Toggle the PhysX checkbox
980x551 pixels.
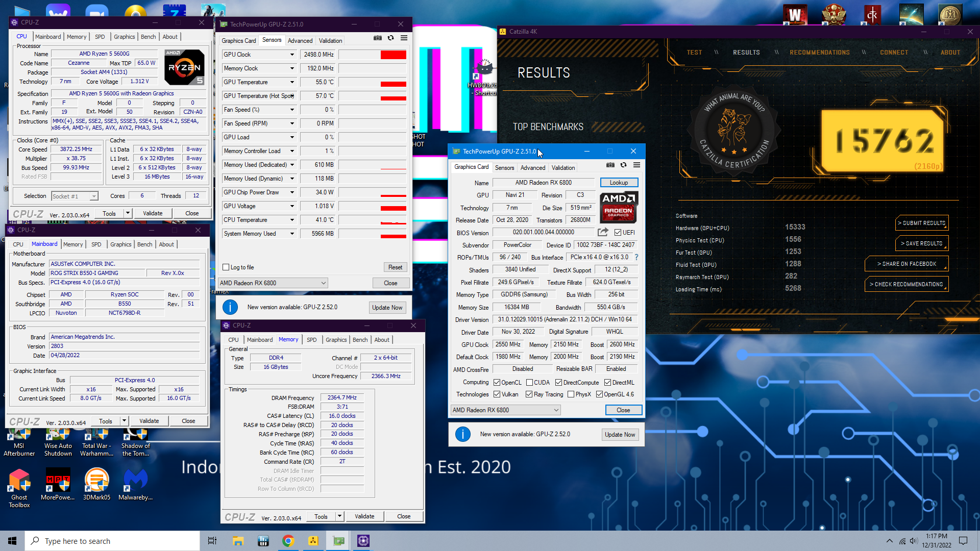(x=571, y=394)
